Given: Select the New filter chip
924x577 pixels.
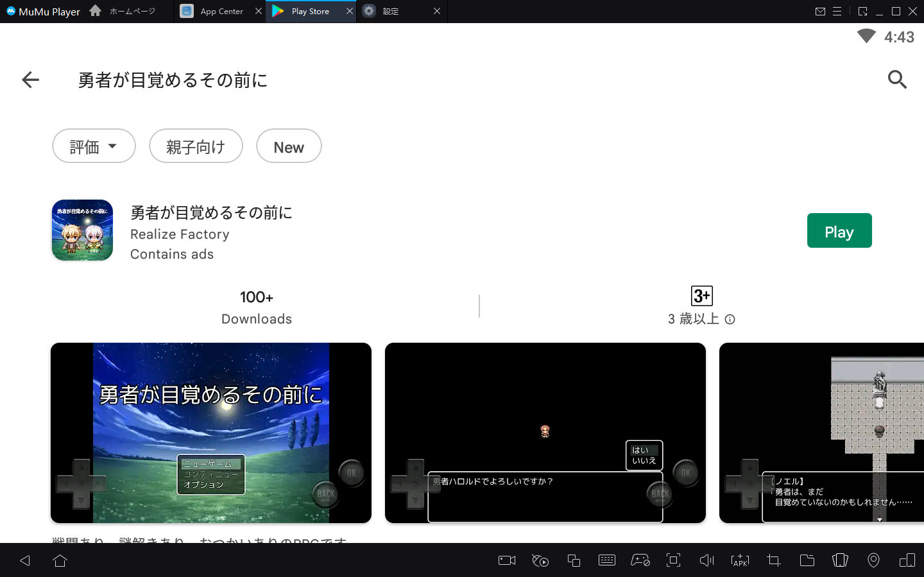Looking at the screenshot, I should 289,146.
